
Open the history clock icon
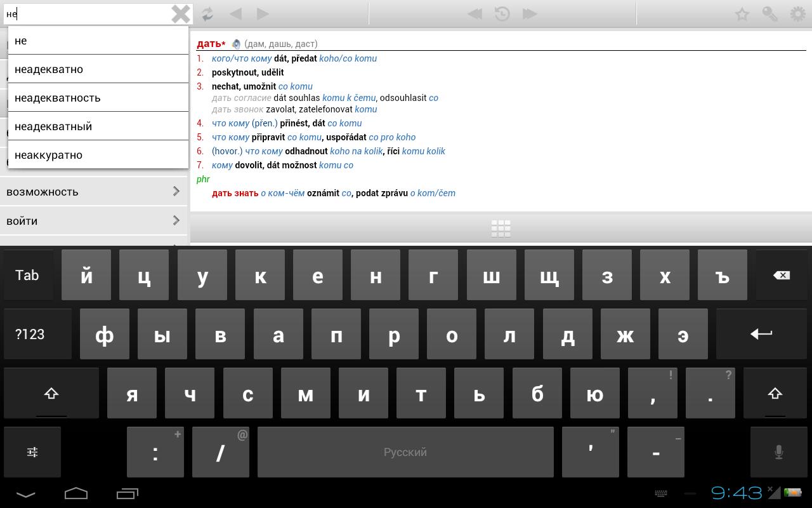(x=502, y=13)
